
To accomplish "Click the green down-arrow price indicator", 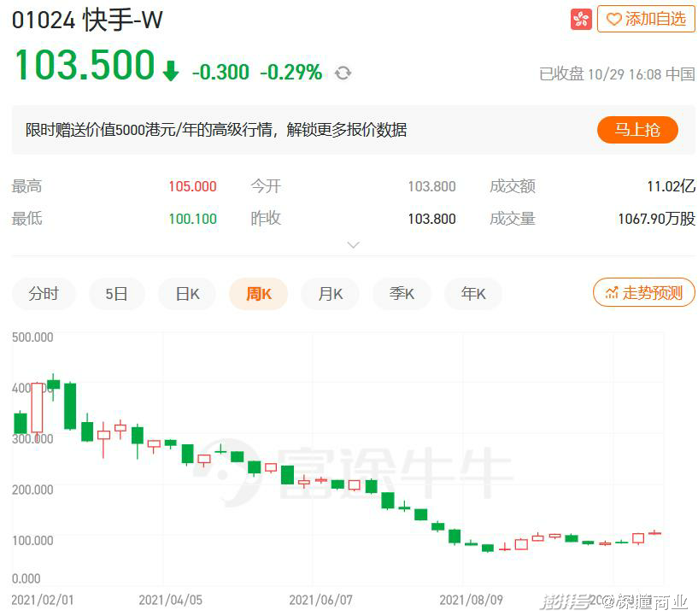I will click(171, 70).
